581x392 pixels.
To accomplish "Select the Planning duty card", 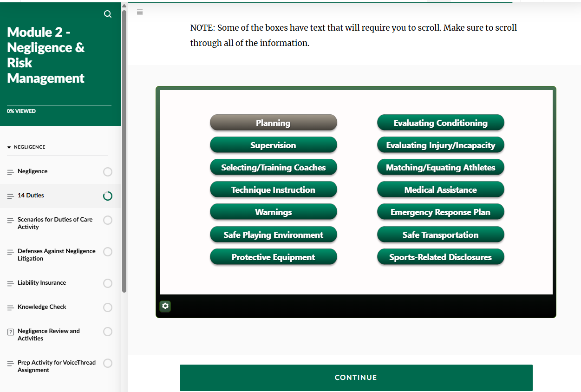I will [x=273, y=122].
